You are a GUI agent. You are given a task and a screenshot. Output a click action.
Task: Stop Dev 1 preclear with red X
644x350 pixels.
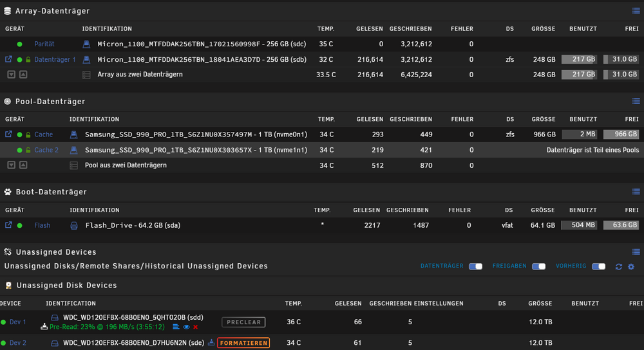click(196, 327)
